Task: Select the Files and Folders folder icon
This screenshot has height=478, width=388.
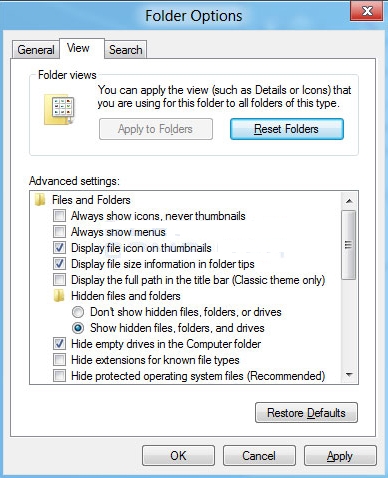Action: point(40,200)
